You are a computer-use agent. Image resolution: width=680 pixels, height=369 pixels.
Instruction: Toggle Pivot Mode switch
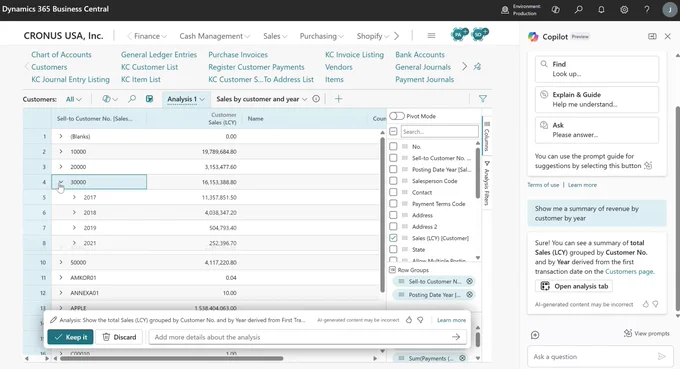396,116
